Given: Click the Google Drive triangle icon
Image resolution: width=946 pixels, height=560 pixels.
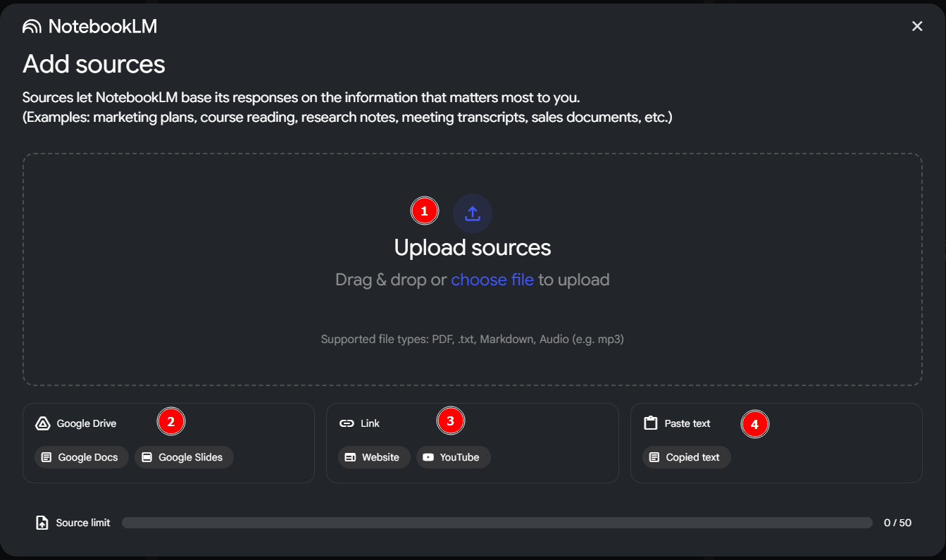Looking at the screenshot, I should tap(42, 423).
